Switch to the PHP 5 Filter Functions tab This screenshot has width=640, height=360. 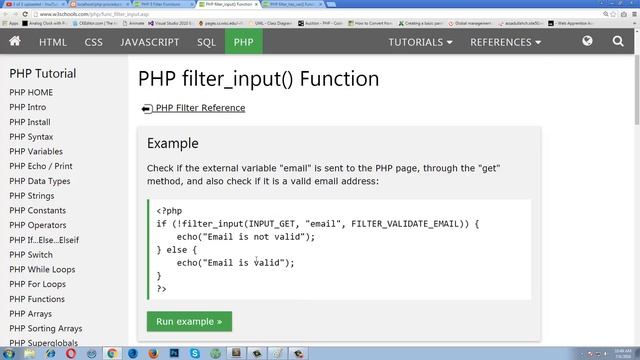(163, 4)
